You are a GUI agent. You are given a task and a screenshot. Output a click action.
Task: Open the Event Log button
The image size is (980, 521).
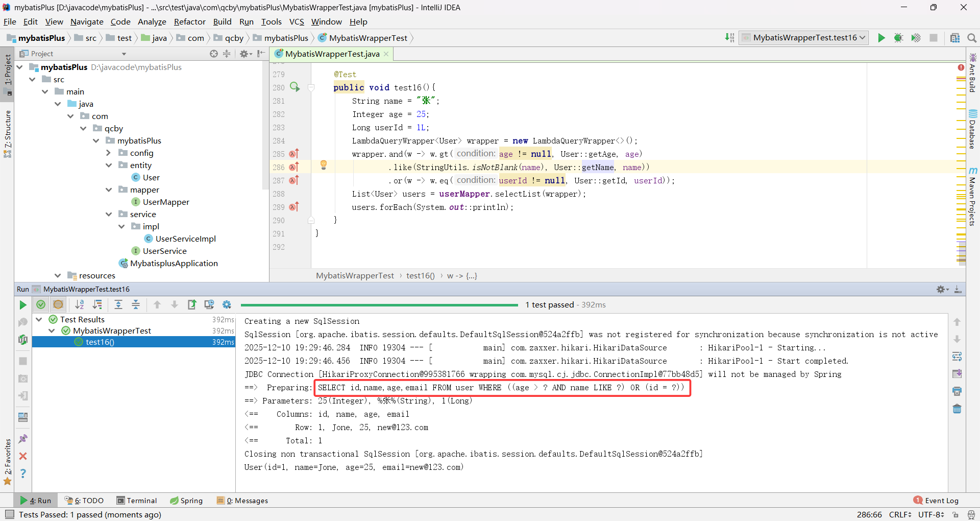tap(937, 501)
